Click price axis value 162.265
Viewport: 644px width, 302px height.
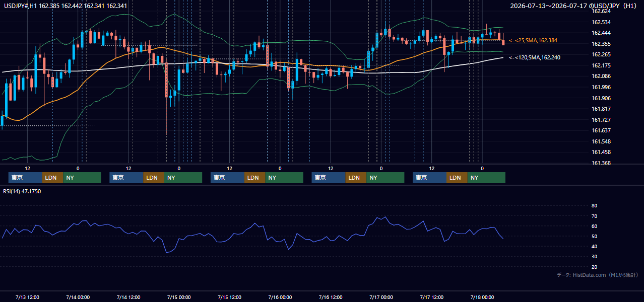601,54
